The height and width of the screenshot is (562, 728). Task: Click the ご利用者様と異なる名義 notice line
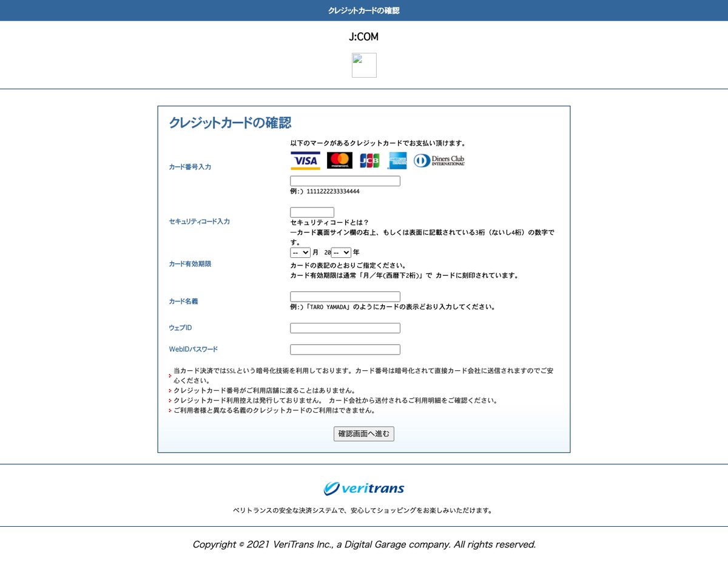pos(274,410)
